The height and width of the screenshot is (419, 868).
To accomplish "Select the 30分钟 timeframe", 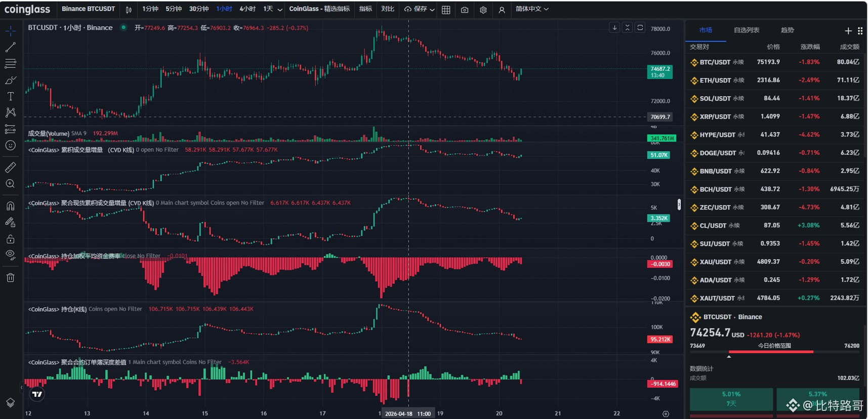I will [199, 9].
